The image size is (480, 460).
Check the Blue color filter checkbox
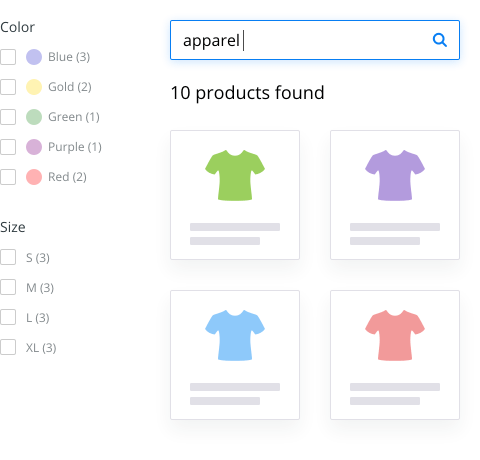point(8,57)
